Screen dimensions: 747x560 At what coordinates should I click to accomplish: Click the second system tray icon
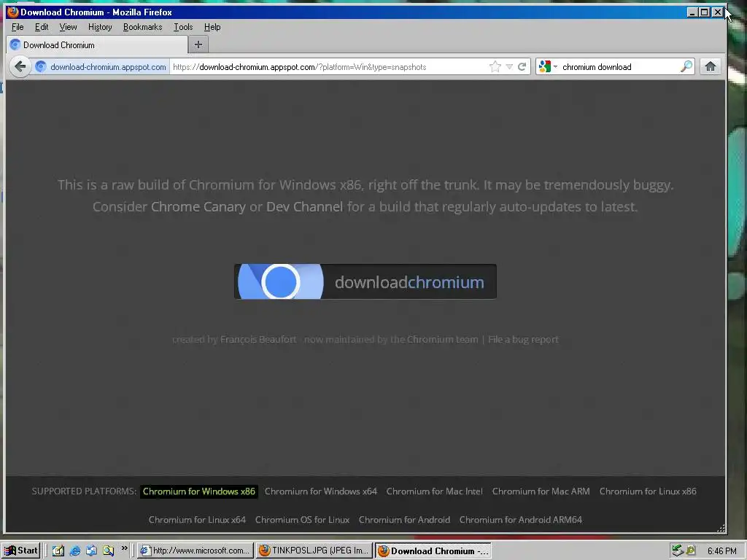(691, 551)
